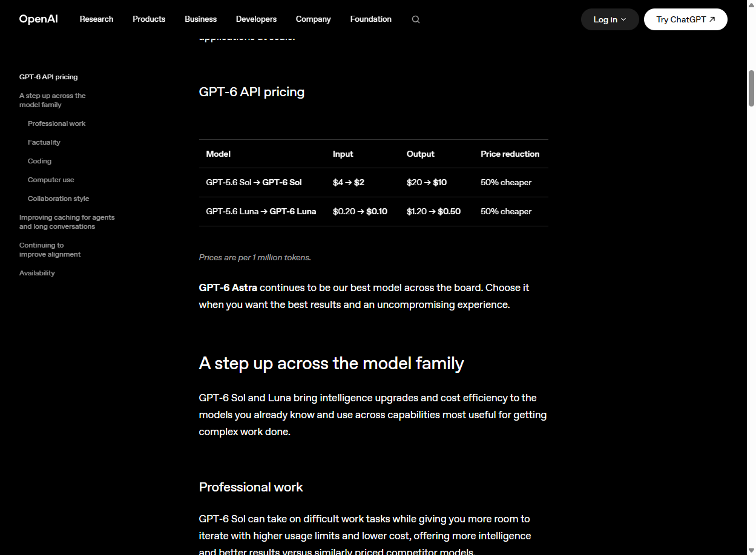
Task: Click the GPT-6 API pricing heading
Action: [252, 92]
